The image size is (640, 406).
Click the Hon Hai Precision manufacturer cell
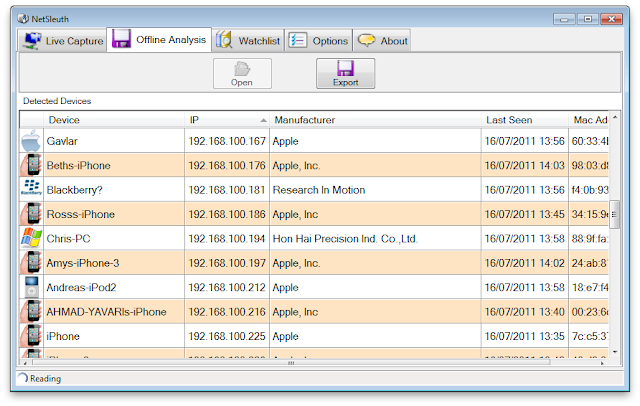pyautogui.click(x=375, y=239)
